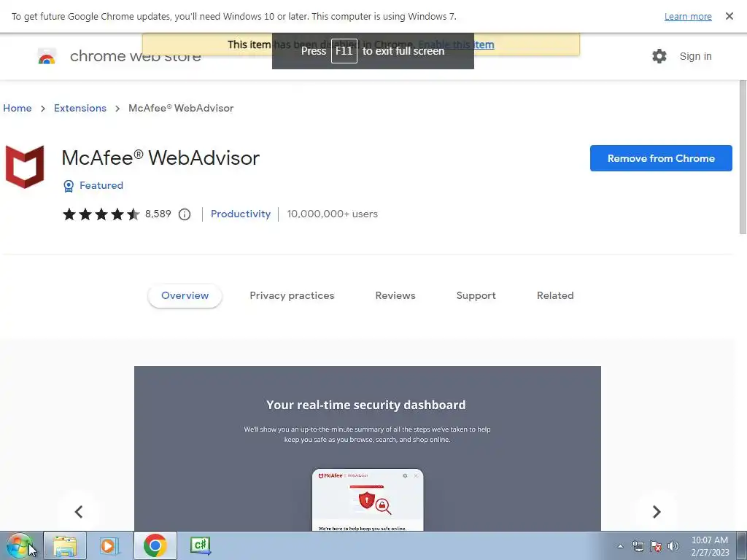Click the Featured label link

(101, 186)
